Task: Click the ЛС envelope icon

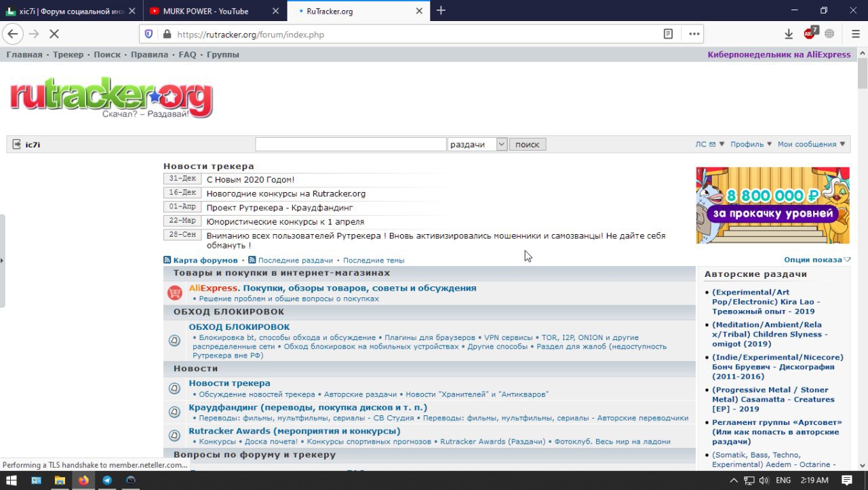Action: coord(712,144)
